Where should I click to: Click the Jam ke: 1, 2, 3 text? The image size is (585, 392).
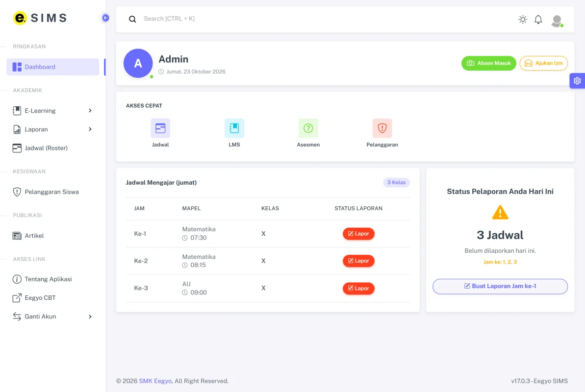click(x=500, y=262)
